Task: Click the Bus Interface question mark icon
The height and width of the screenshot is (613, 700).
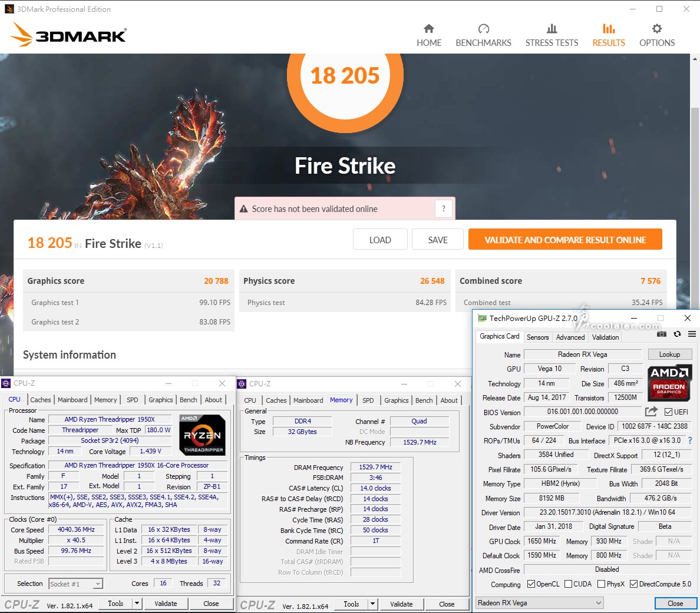Action: coord(690,440)
